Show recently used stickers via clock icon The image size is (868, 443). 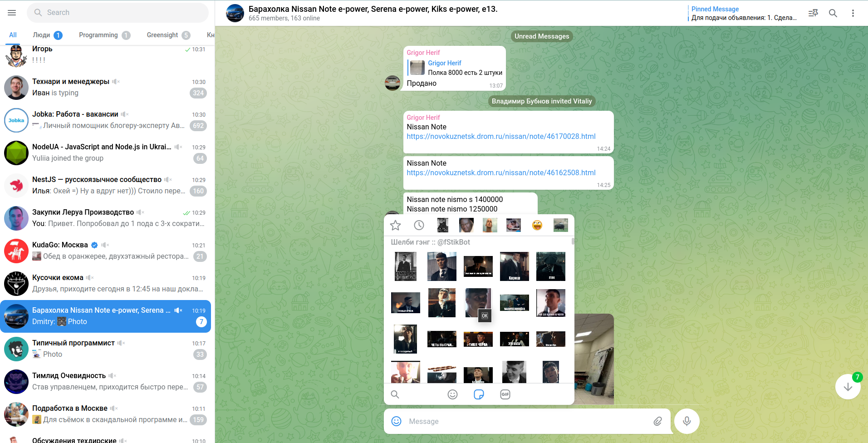point(419,225)
